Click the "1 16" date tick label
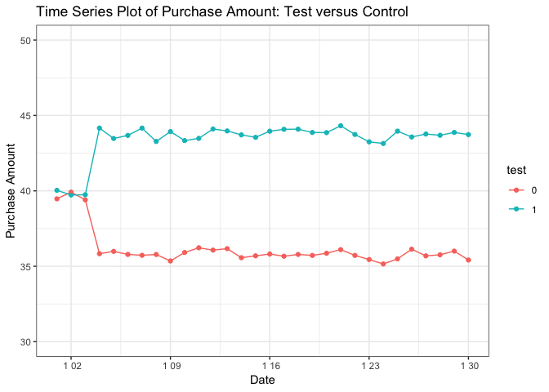Screen dimensions: 549x392 coord(270,367)
